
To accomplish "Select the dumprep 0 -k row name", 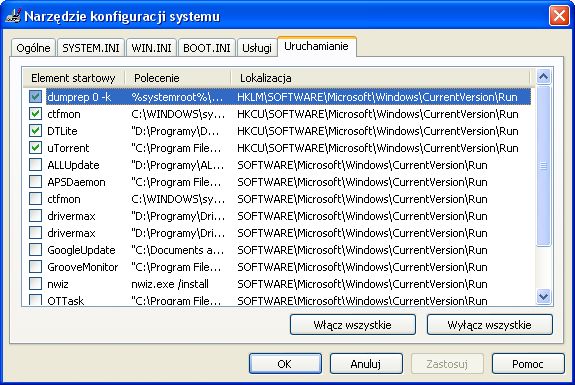I will 79,97.
